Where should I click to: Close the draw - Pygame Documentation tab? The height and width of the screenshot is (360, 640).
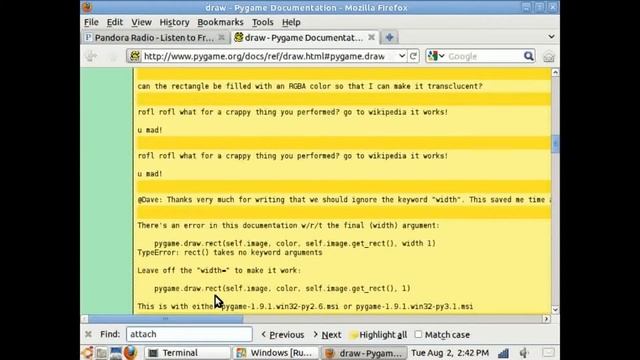click(x=371, y=37)
